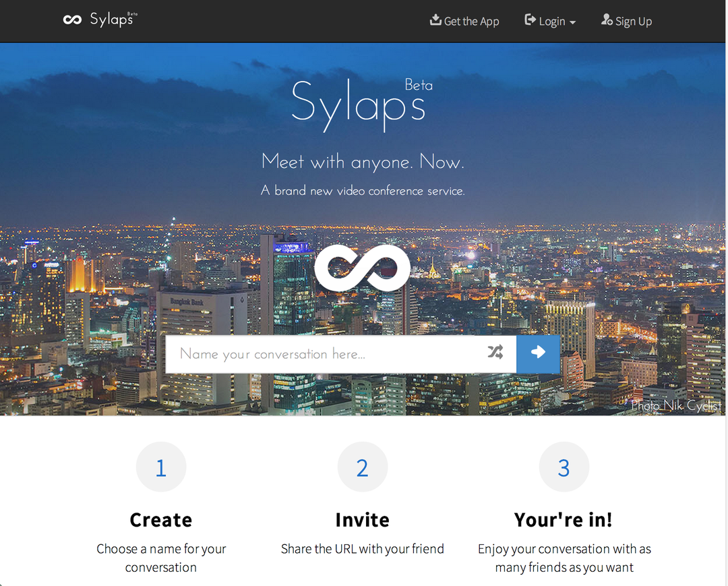Click the Create heading
Image resolution: width=728 pixels, height=586 pixels.
(161, 520)
